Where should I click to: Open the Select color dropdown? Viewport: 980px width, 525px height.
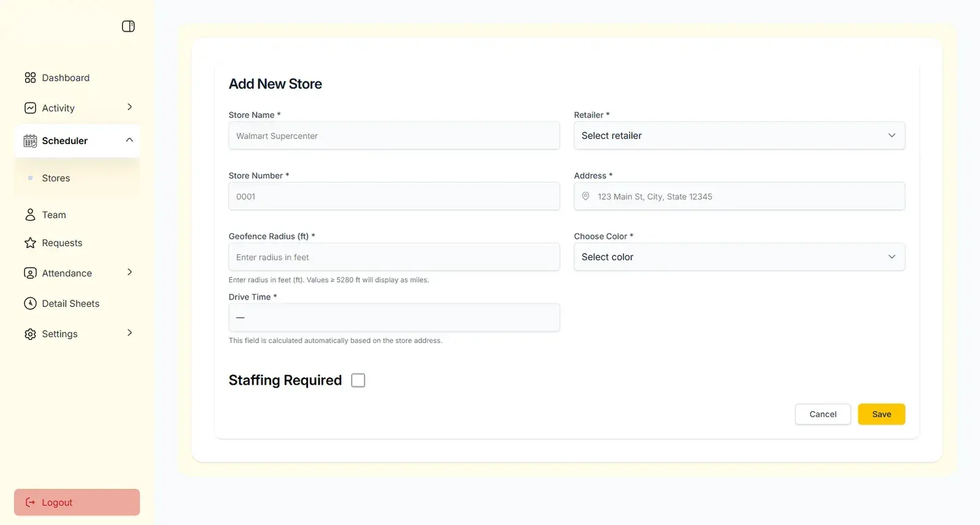coord(739,257)
